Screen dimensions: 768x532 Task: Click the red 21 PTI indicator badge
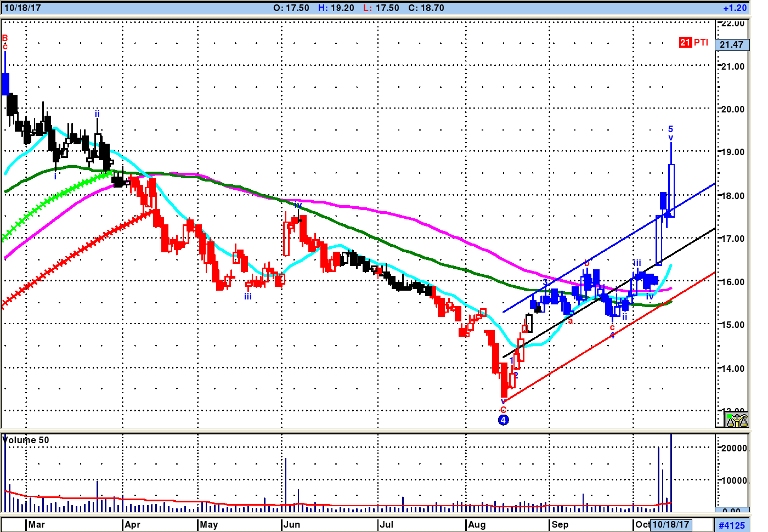pyautogui.click(x=693, y=43)
